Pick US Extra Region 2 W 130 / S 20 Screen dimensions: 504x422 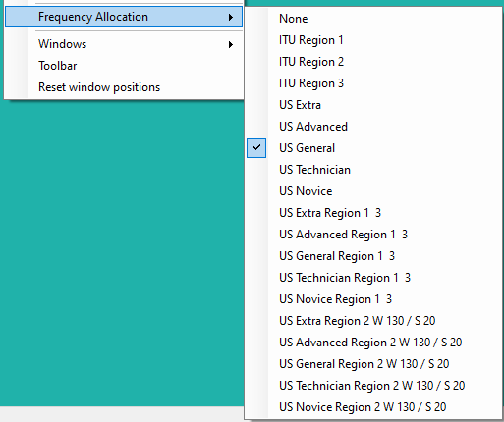point(373,321)
